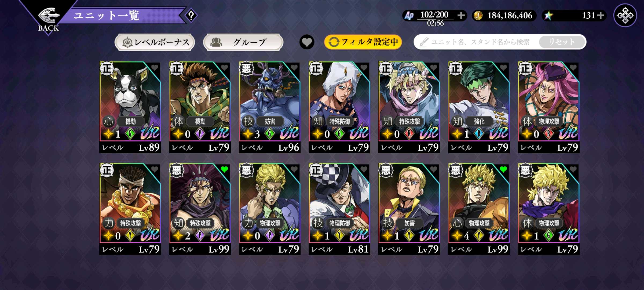The width and height of the screenshot is (644, 290).
Task: Open the レベルボーナス level bonus panel
Action: click(155, 42)
